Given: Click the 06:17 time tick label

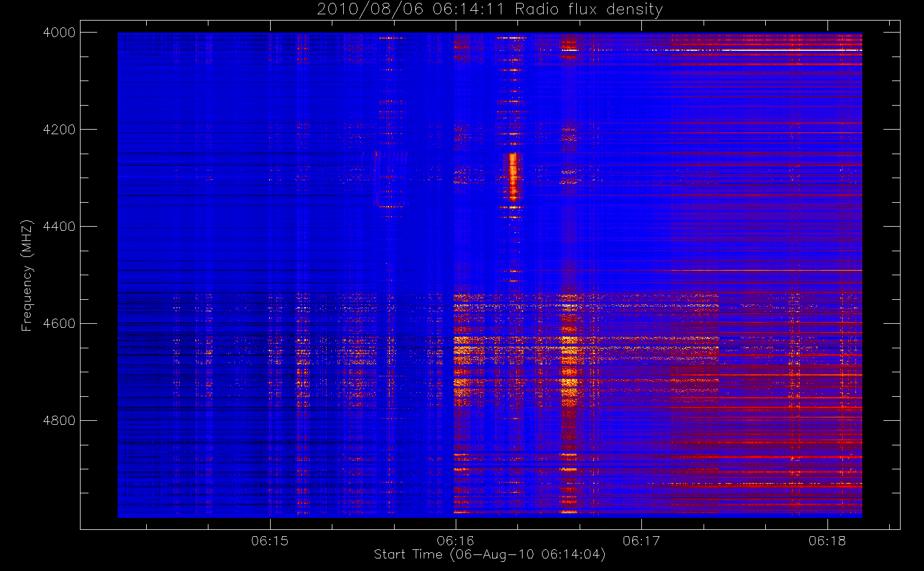Looking at the screenshot, I should [x=641, y=541].
